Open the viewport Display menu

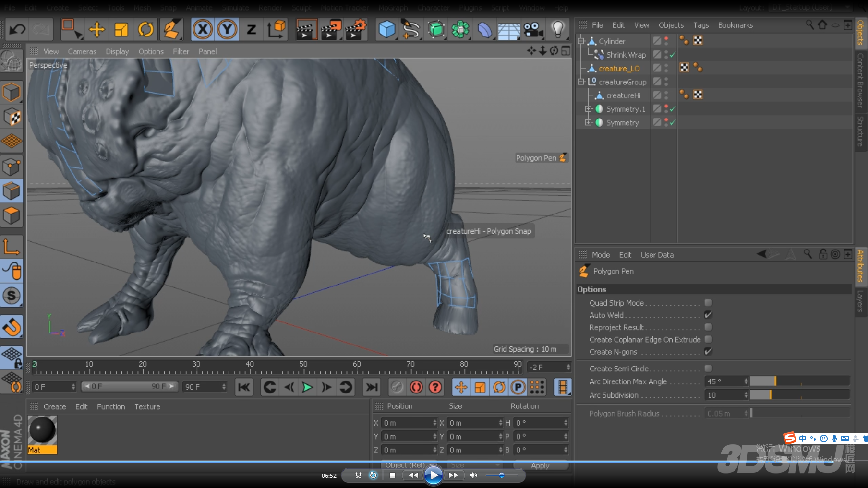click(x=117, y=51)
